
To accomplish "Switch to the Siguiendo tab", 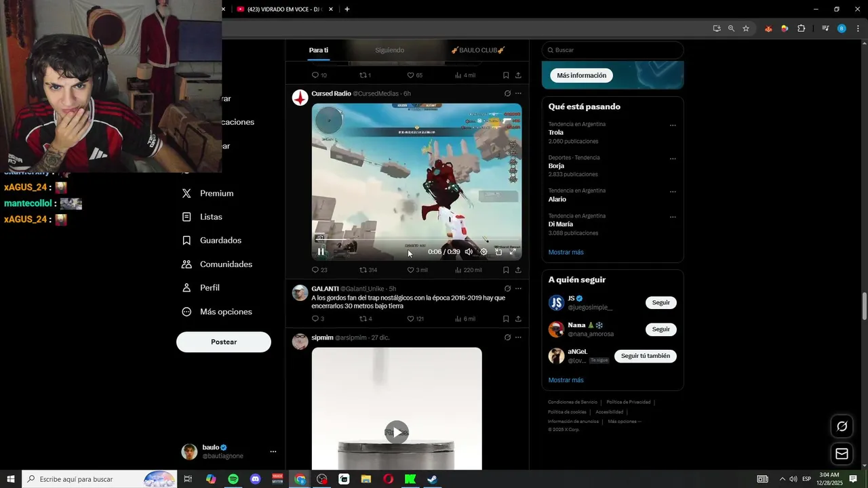I will point(389,50).
